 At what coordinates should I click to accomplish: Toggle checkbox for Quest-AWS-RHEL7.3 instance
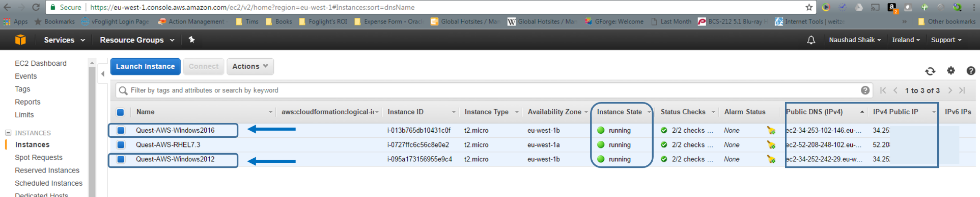(121, 145)
